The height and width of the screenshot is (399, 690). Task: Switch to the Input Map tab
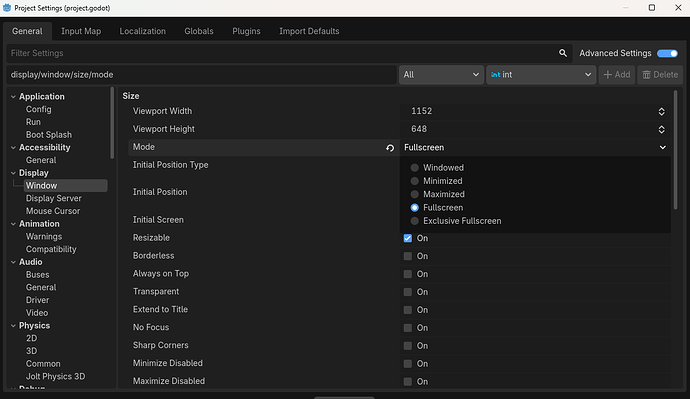[x=81, y=31]
